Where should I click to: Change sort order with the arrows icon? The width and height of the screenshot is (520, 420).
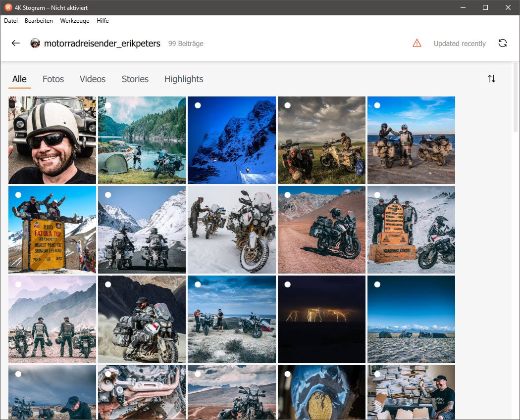point(491,79)
